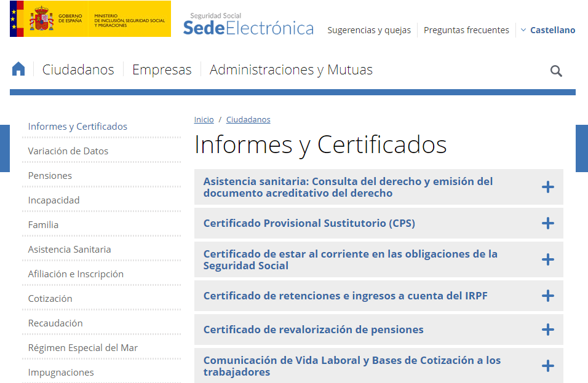The image size is (588, 383).
Task: Click Certificado de retenciones e ingresos IRPF title
Action: 346,296
